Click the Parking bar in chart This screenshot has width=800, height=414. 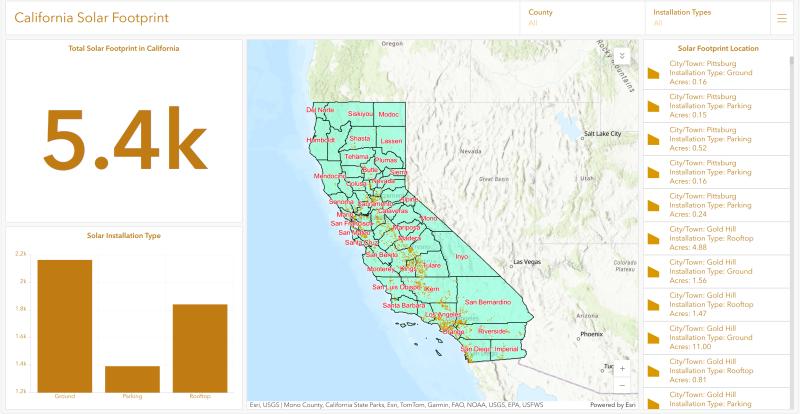pos(132,379)
